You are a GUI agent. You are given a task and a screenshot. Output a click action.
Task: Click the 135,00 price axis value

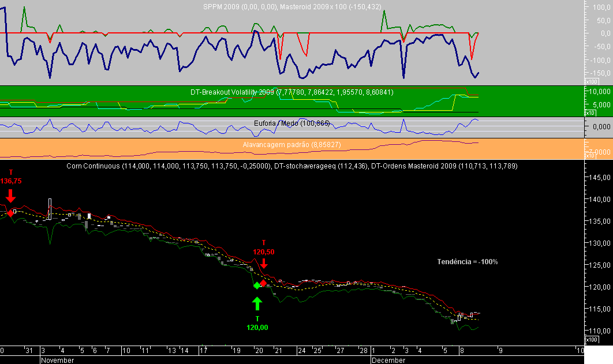click(x=601, y=221)
